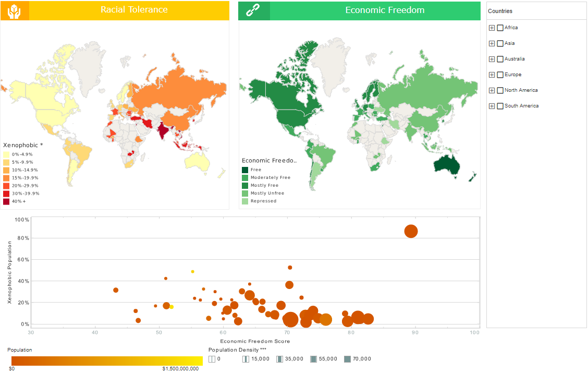Screen dimensions: 588x373
Task: Select the 15,000 population density symbol
Action: point(246,359)
